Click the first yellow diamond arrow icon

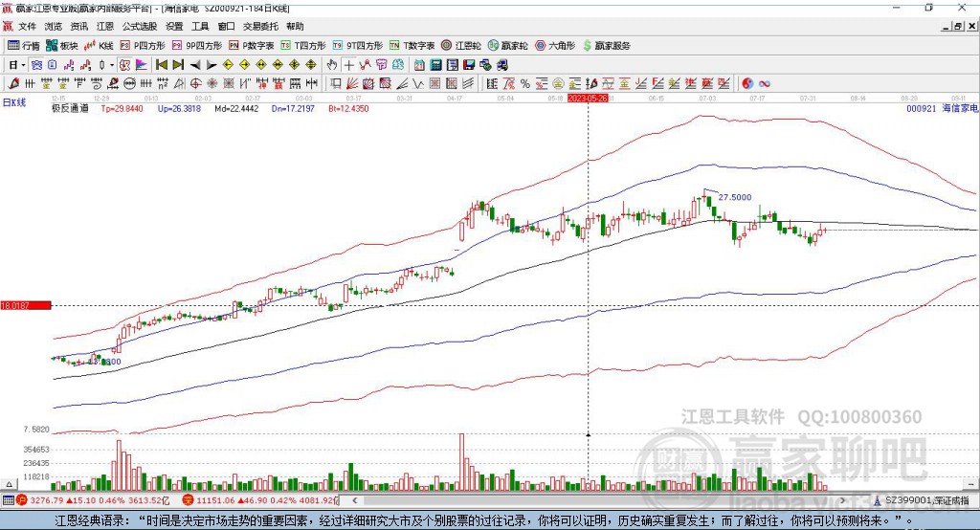click(228, 65)
